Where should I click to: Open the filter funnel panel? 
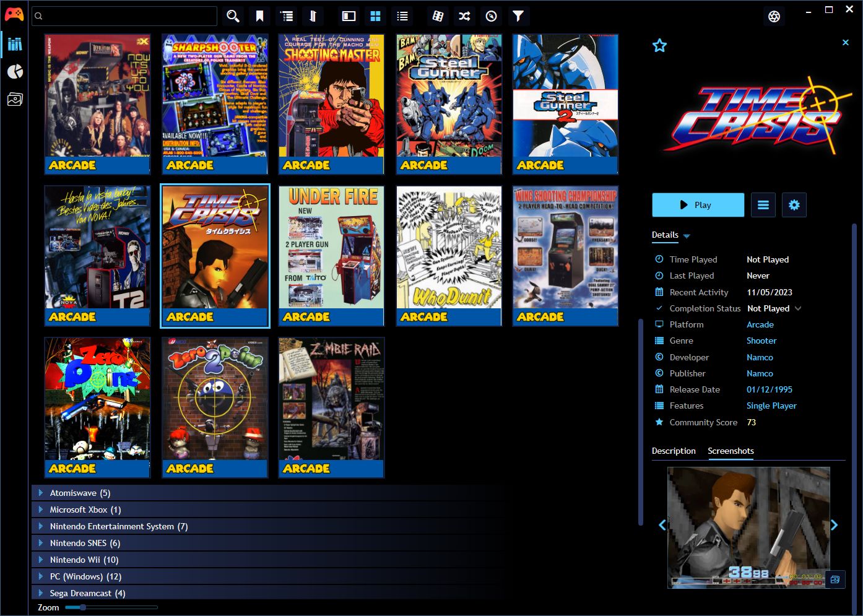click(x=518, y=16)
